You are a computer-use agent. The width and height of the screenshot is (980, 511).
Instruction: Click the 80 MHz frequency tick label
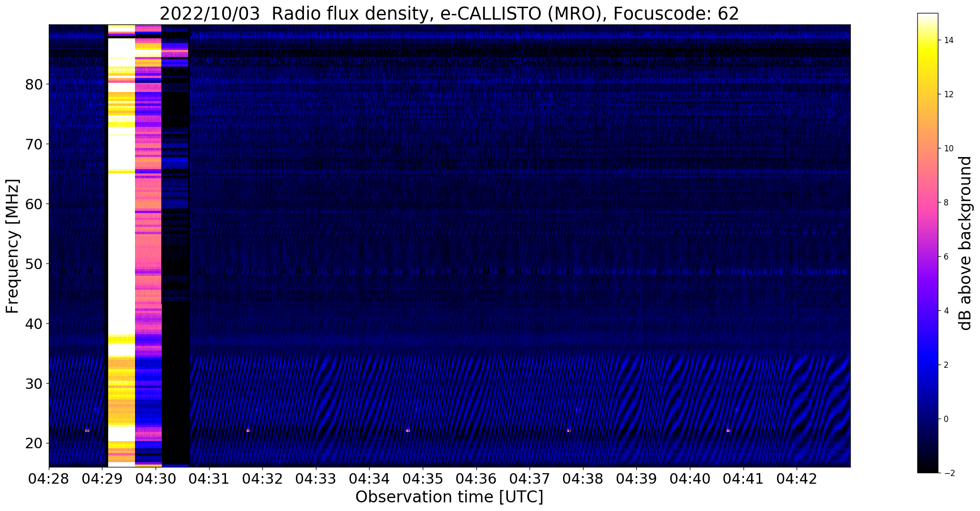34,84
